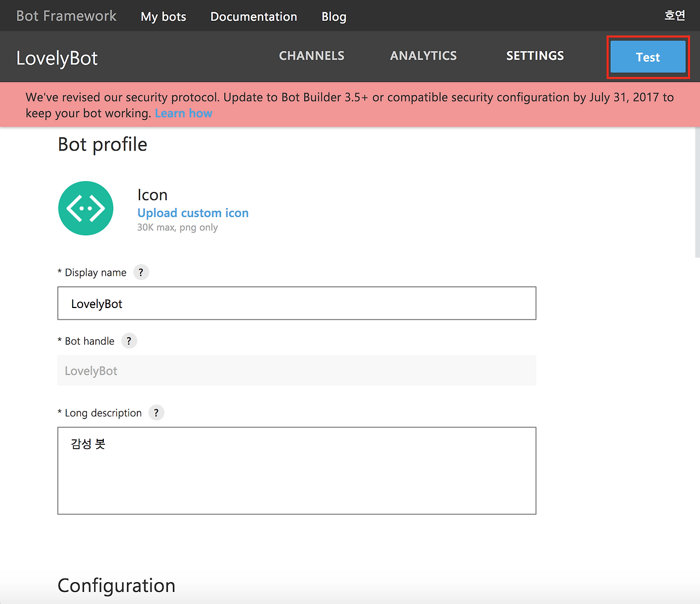Click the '30K max, png only' hint text
The height and width of the screenshot is (604, 700).
point(177,227)
